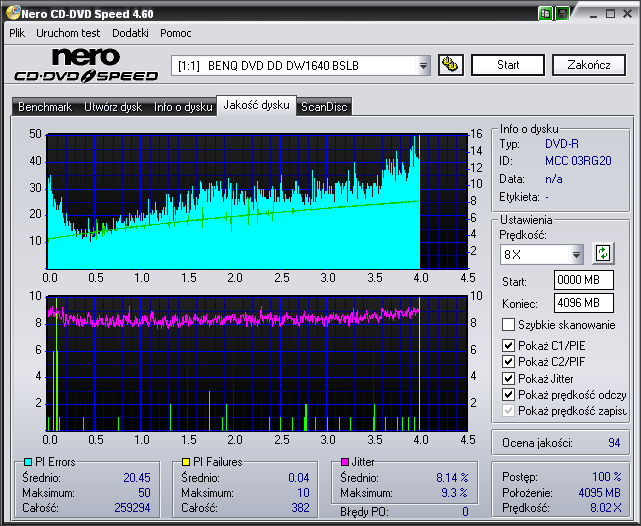Open the Dodatki menu

130,33
